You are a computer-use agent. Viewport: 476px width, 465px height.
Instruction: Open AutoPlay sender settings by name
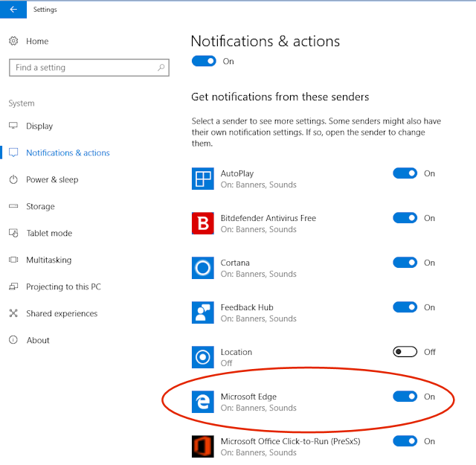[x=237, y=173]
